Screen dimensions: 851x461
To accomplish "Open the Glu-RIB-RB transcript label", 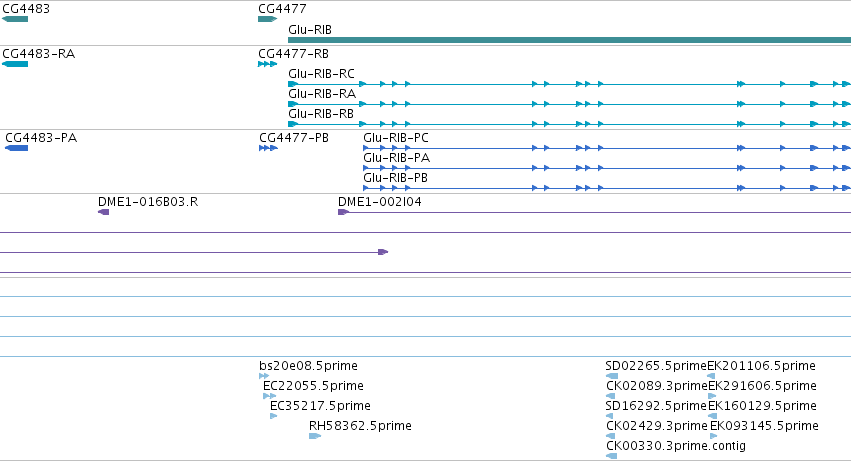I will coord(321,114).
